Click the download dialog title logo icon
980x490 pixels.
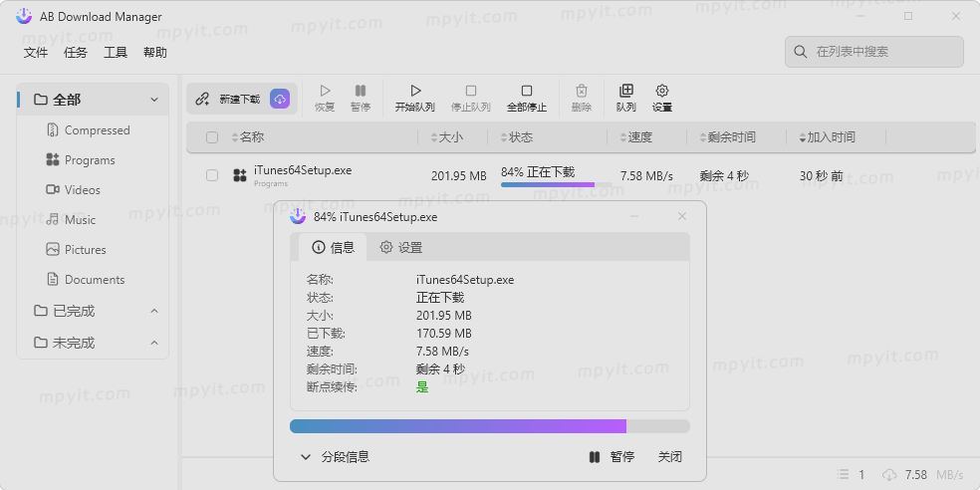point(298,216)
